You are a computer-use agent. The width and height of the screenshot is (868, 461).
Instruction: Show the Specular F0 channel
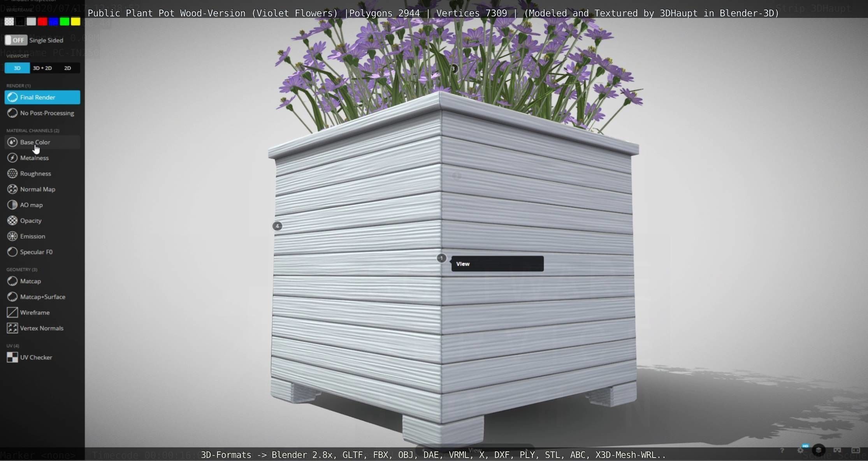tap(42, 252)
